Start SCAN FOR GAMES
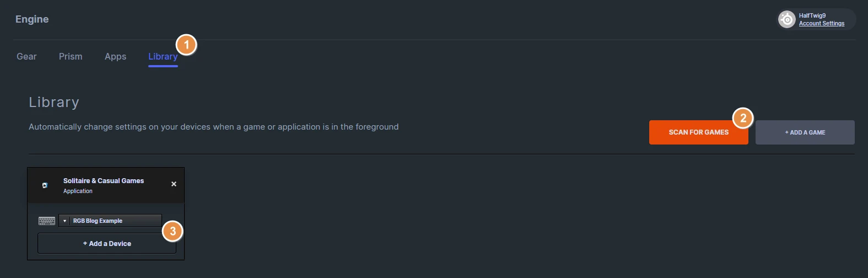The height and width of the screenshot is (278, 868). point(699,132)
